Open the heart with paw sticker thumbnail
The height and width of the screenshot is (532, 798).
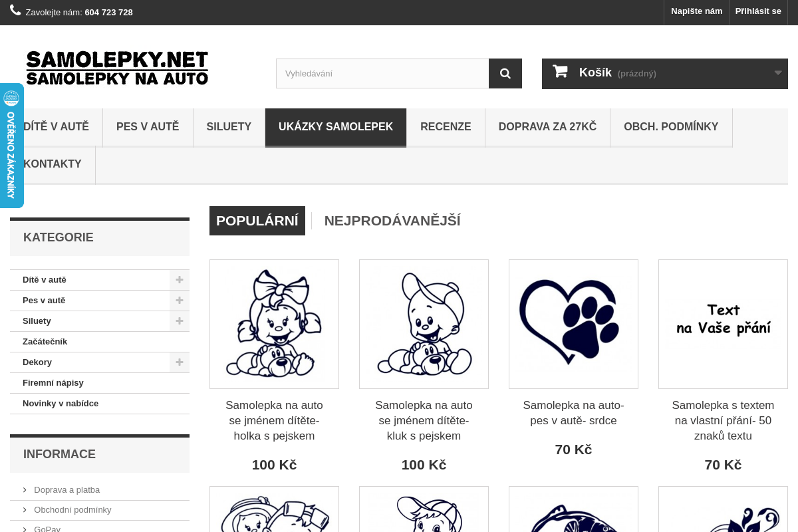(573, 324)
